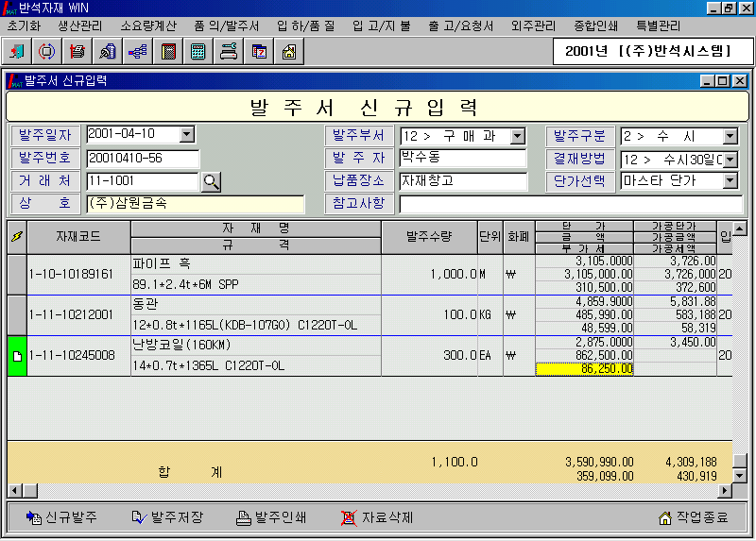
Task: Click the exit door toolbar icon
Action: (20, 51)
